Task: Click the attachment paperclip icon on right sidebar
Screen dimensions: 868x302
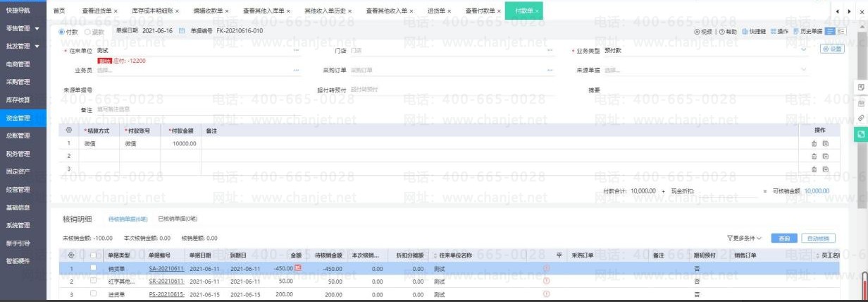Action: coord(861,118)
